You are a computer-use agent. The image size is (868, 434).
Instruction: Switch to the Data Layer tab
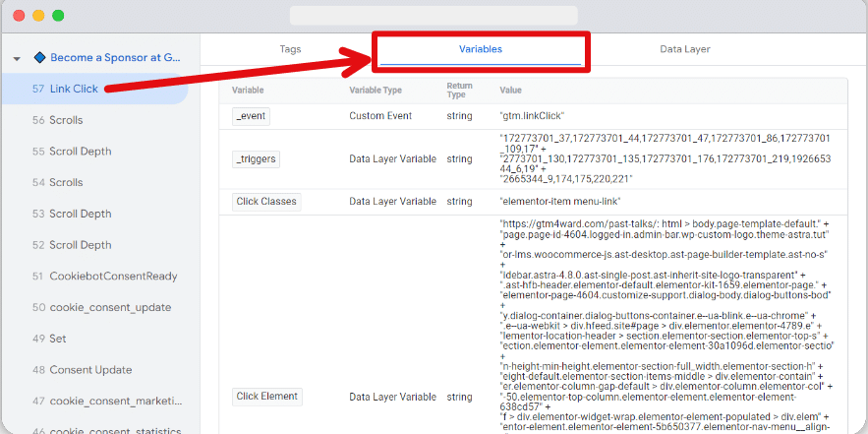pyautogui.click(x=685, y=49)
